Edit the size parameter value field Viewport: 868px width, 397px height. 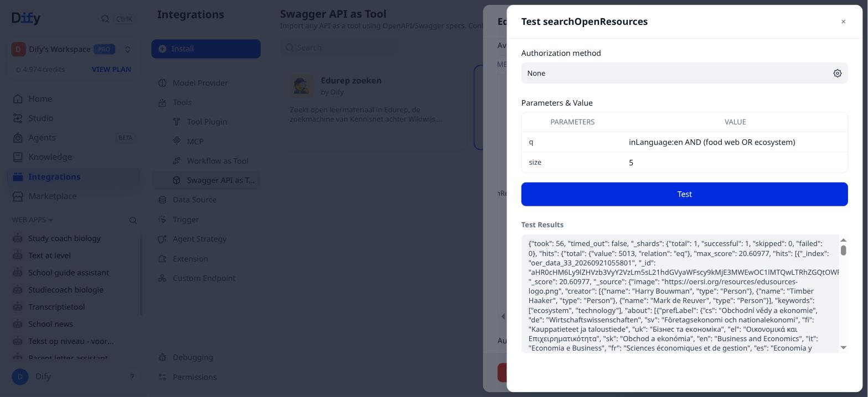pos(735,163)
